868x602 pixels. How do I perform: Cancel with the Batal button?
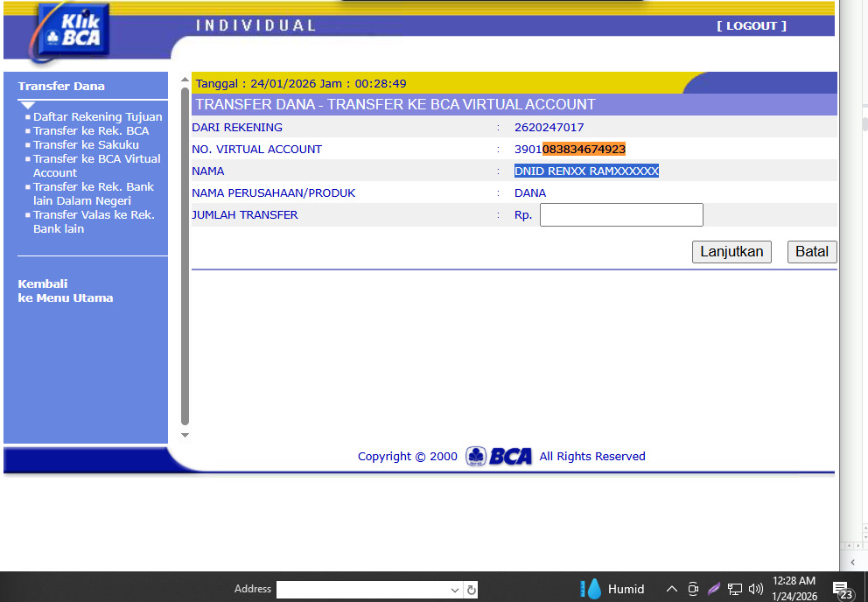tap(811, 252)
